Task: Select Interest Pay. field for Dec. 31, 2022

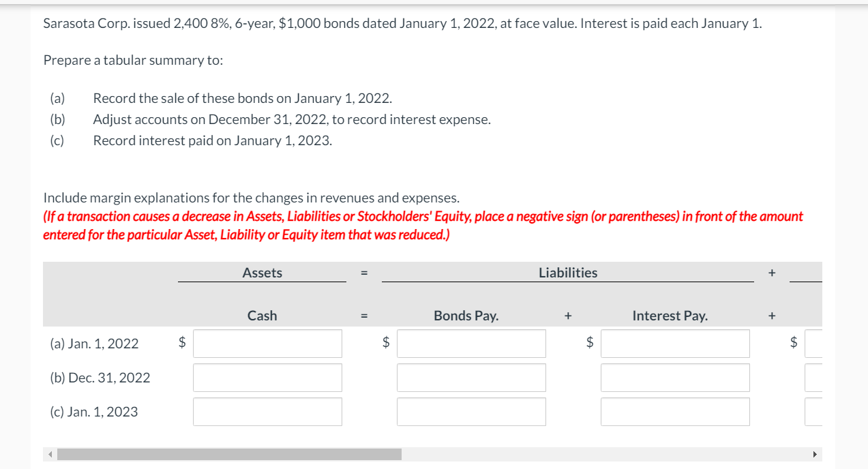Action: point(675,378)
